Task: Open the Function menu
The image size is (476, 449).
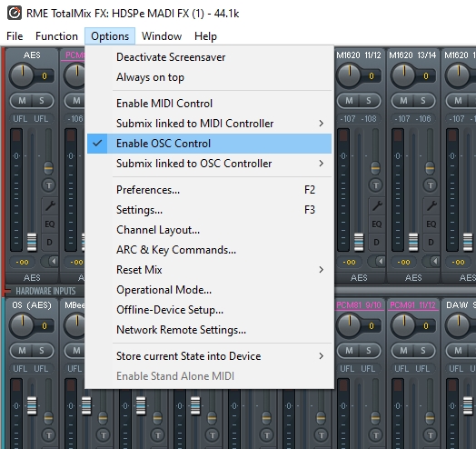Action: pyautogui.click(x=56, y=36)
